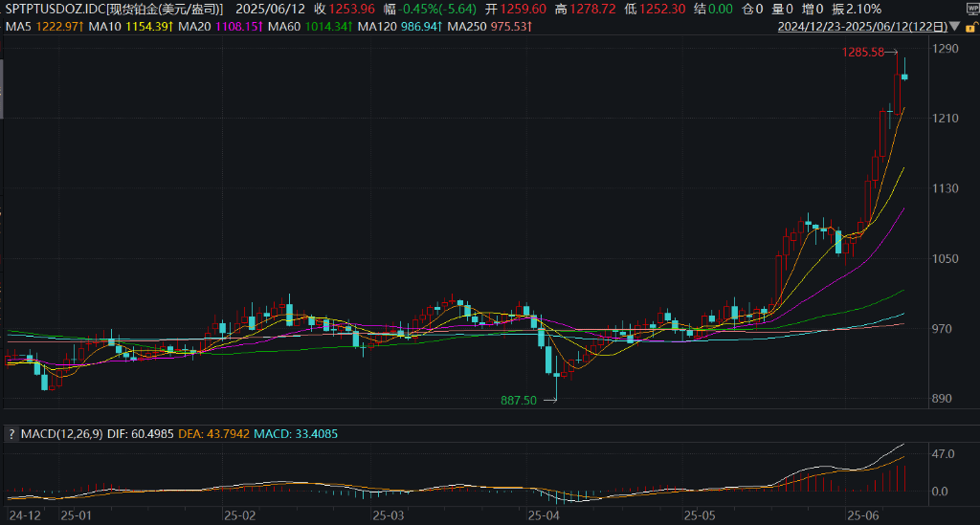Click the low price 1252.30 value

(662, 10)
